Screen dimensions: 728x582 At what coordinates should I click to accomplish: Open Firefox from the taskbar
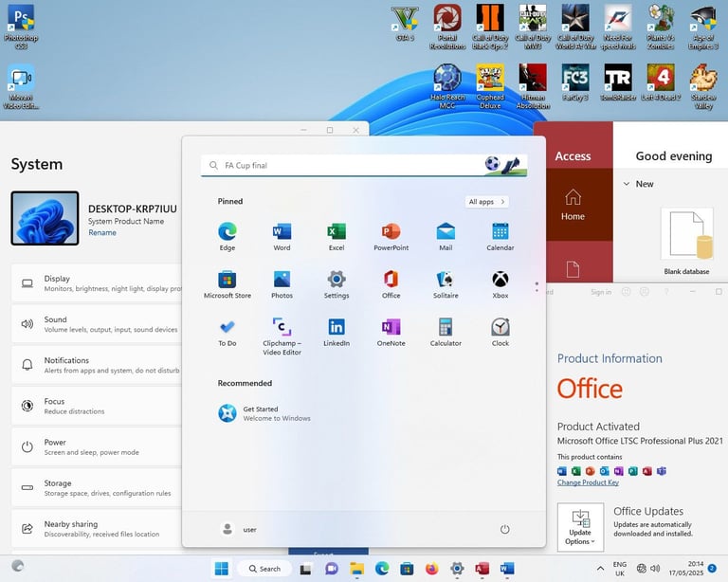[x=432, y=569]
